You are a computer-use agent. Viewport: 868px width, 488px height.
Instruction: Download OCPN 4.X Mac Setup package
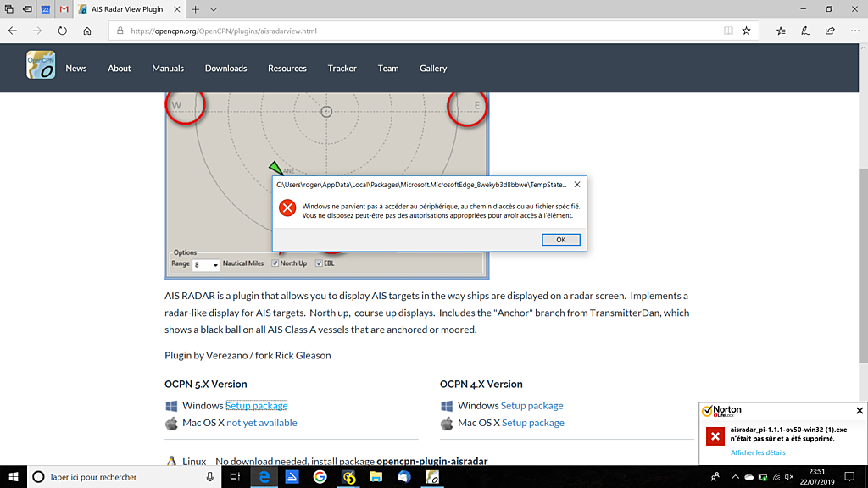[x=533, y=423]
